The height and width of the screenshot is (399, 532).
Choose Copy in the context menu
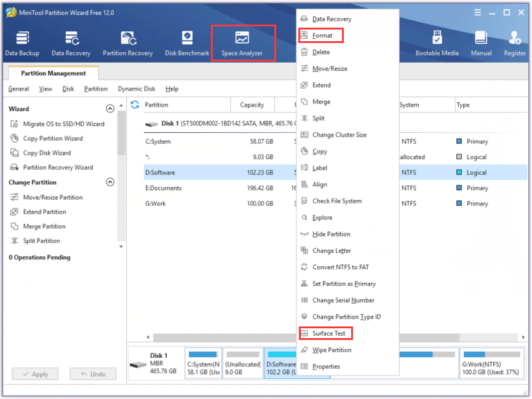[x=347, y=151]
